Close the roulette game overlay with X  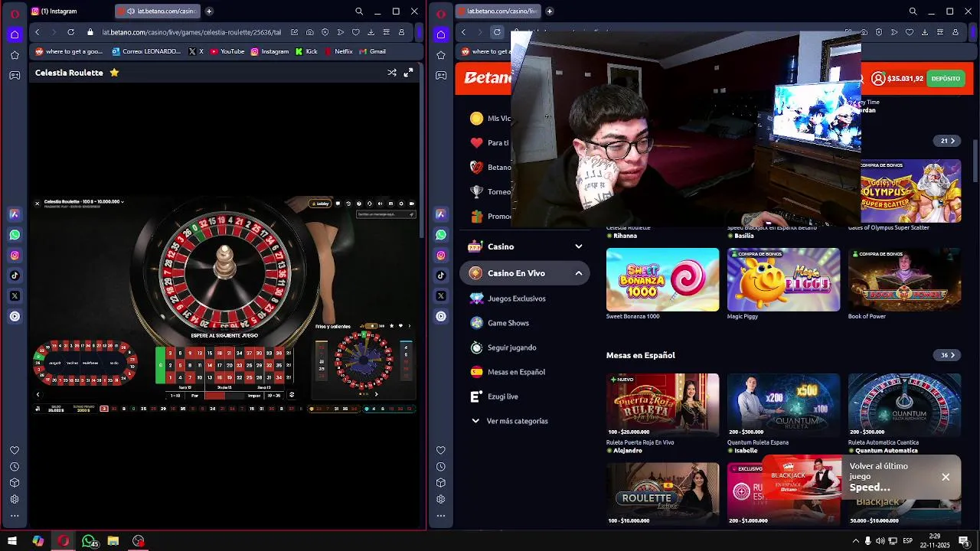coord(37,204)
